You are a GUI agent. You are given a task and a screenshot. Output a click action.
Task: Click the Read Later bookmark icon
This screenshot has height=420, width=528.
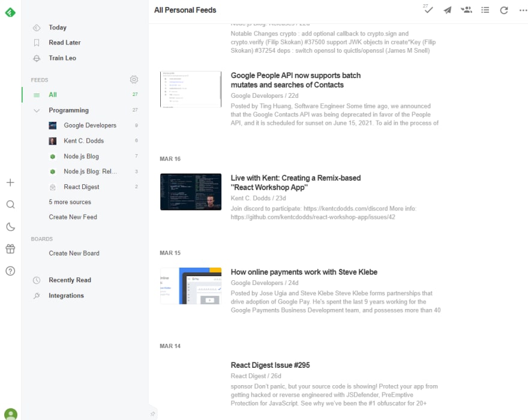[37, 43]
